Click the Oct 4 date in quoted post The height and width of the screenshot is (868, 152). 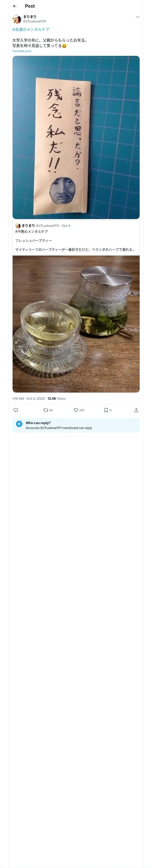click(x=66, y=226)
